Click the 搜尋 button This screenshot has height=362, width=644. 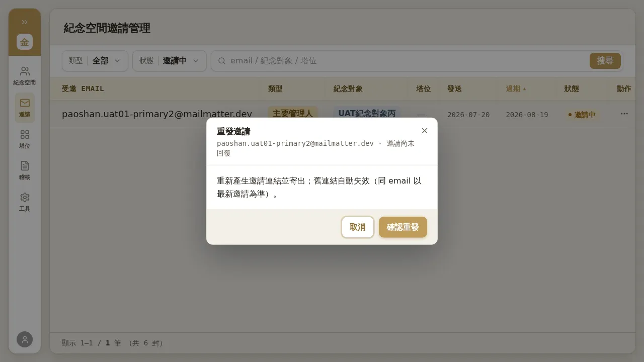[605, 61]
